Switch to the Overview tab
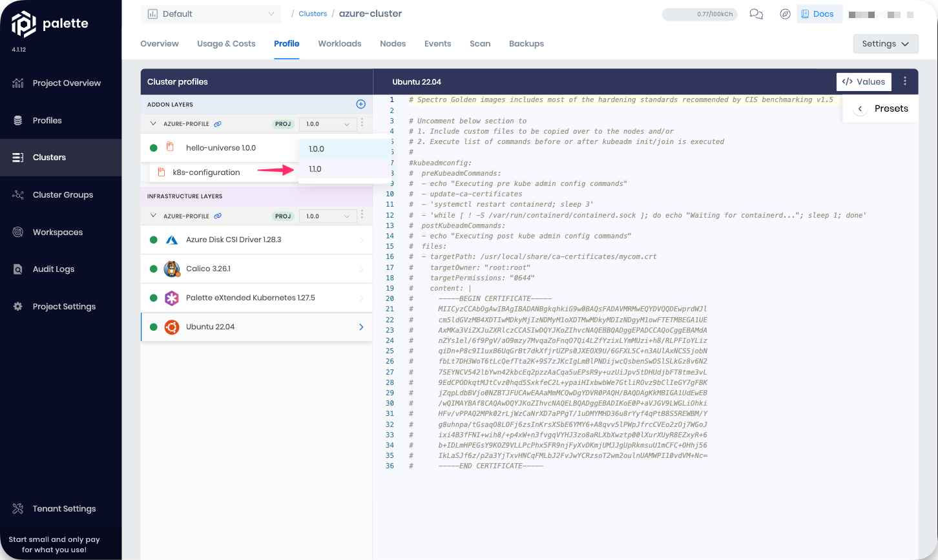Viewport: 938px width, 560px height. 160,44
